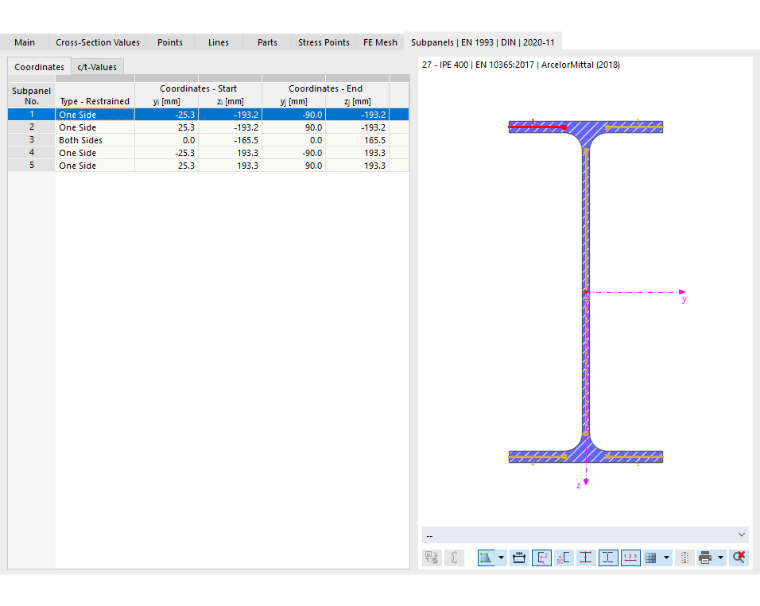This screenshot has width=760, height=606.
Task: Open the arrow beside the printer icon
Action: 721,558
